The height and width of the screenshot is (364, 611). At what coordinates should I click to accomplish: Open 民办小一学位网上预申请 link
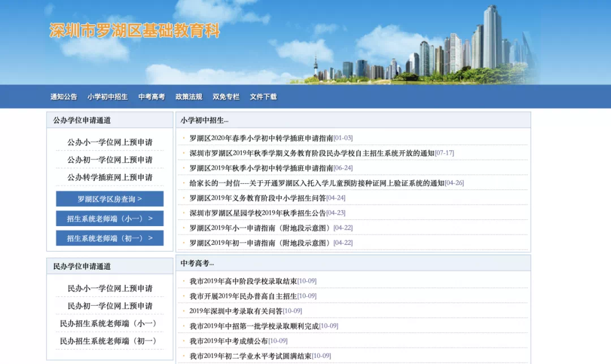(110, 289)
